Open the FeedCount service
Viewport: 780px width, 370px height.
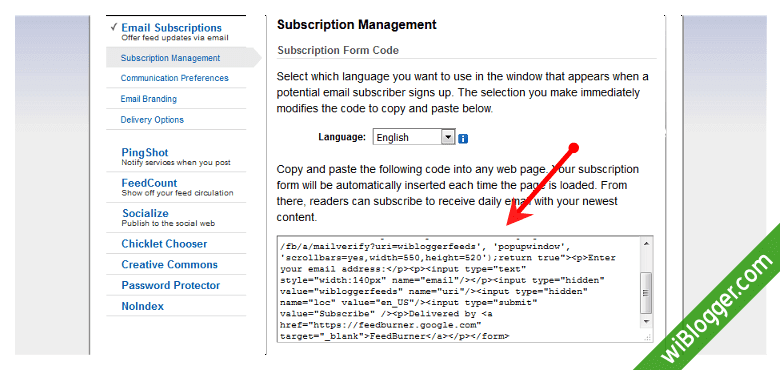[x=149, y=183]
